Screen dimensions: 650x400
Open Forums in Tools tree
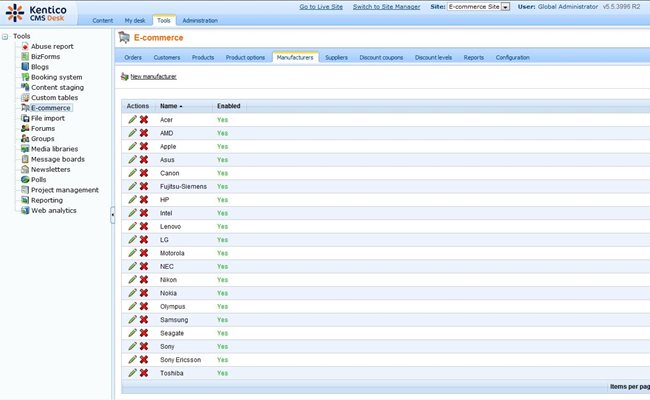click(x=43, y=128)
